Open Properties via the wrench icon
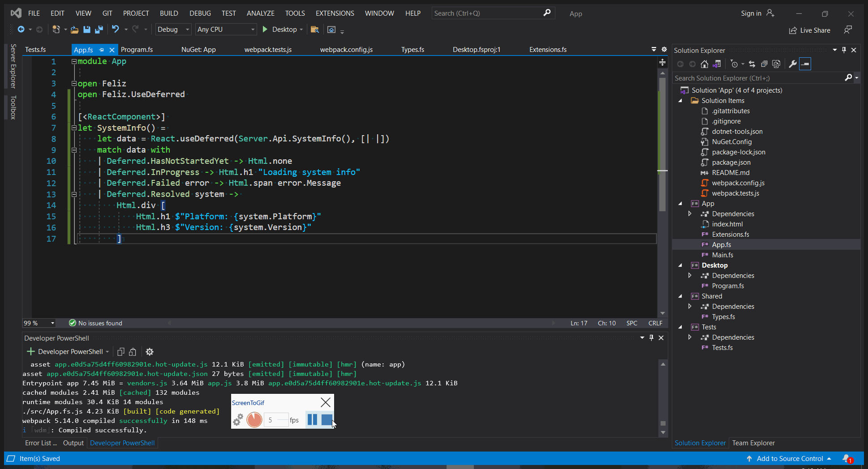Image resolution: width=868 pixels, height=469 pixels. click(793, 64)
